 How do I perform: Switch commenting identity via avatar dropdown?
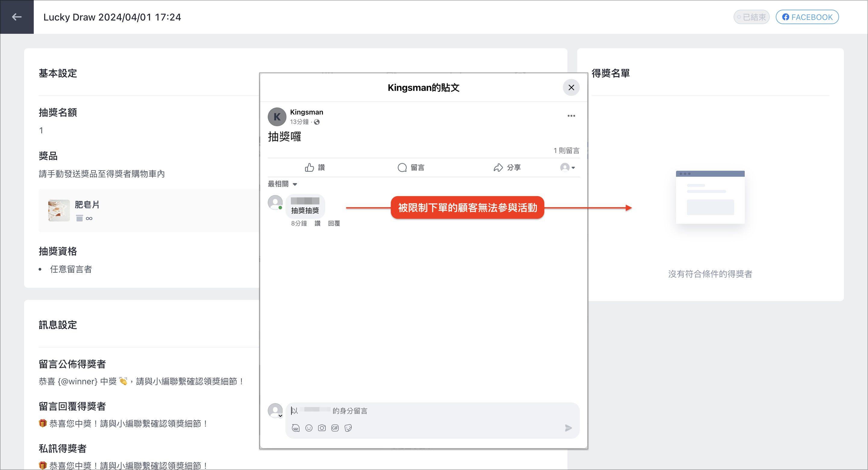tap(275, 411)
